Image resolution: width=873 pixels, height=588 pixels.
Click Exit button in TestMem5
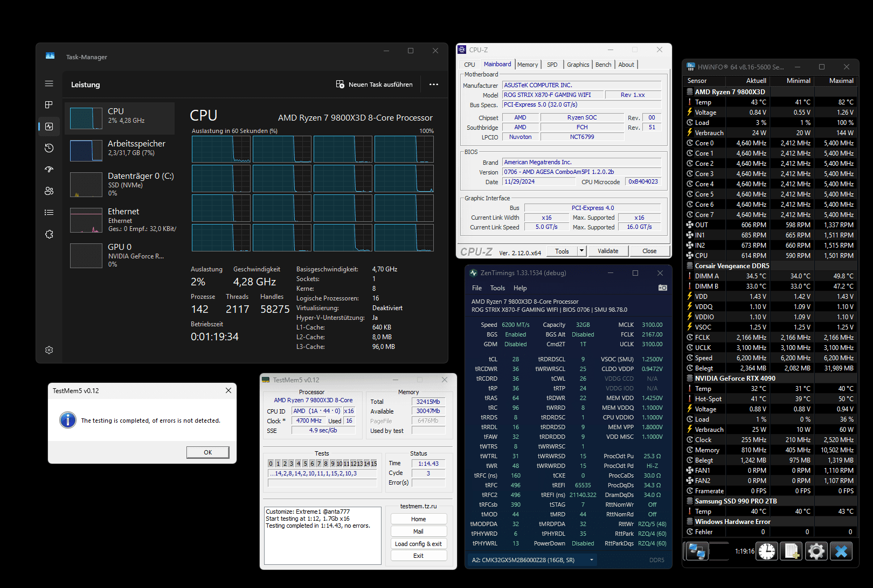(419, 556)
